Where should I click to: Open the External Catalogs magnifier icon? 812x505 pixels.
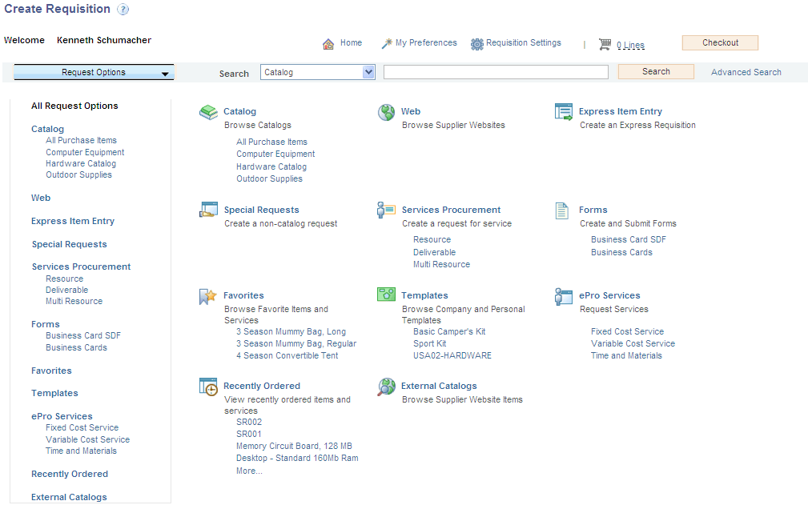385,386
